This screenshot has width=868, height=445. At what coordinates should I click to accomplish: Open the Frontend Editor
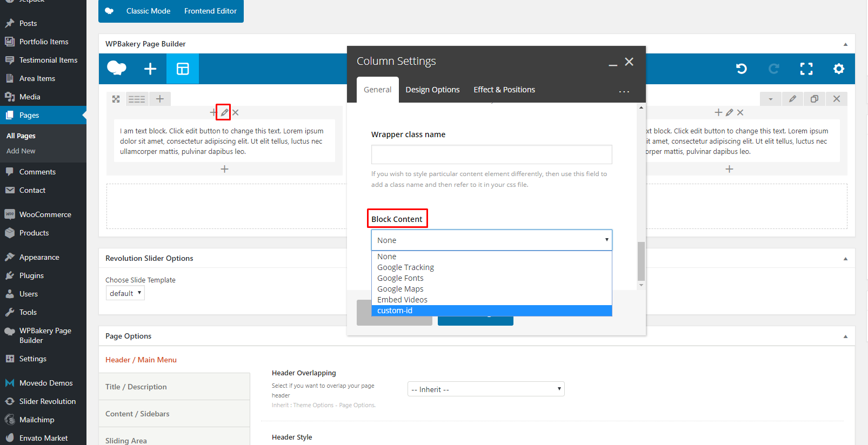click(x=210, y=11)
